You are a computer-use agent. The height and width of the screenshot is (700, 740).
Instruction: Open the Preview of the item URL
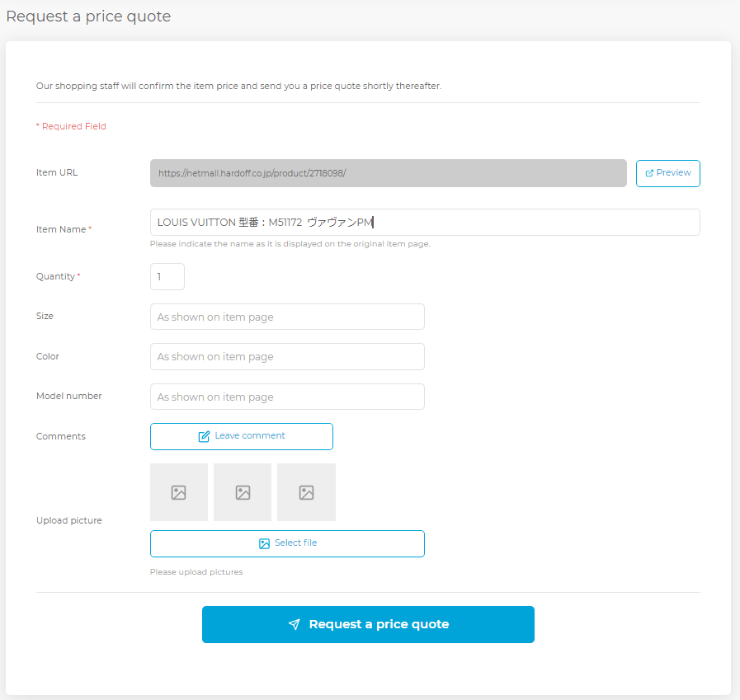pos(667,174)
